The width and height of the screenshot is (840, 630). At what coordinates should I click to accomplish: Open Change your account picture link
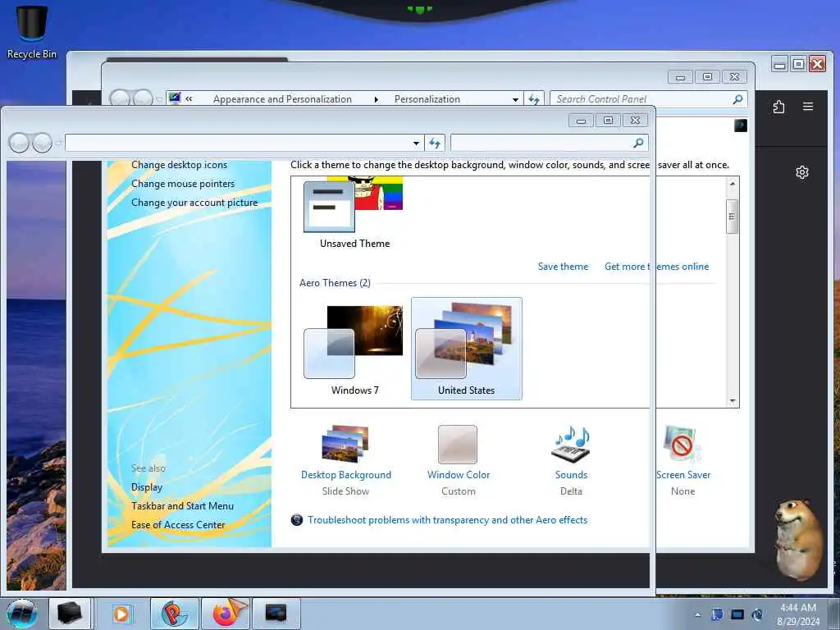point(194,203)
